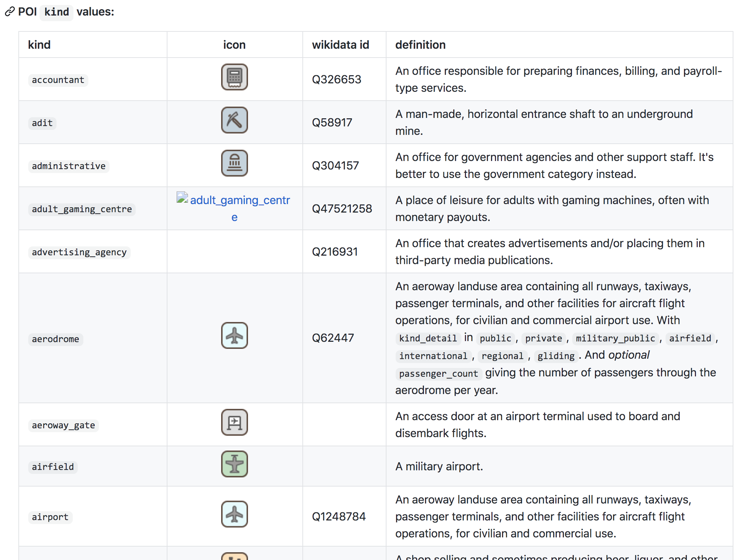Click the kind column header
This screenshot has height=560, width=744.
pos(39,45)
